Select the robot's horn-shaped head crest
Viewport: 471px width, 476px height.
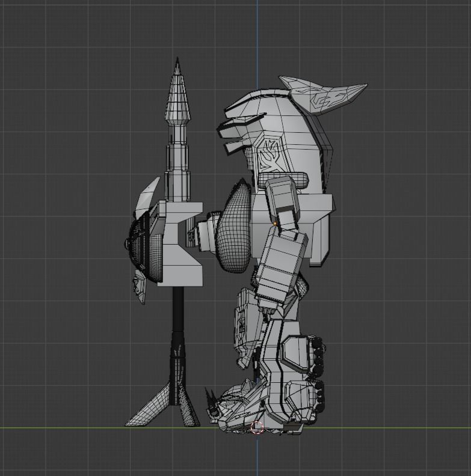(x=323, y=94)
